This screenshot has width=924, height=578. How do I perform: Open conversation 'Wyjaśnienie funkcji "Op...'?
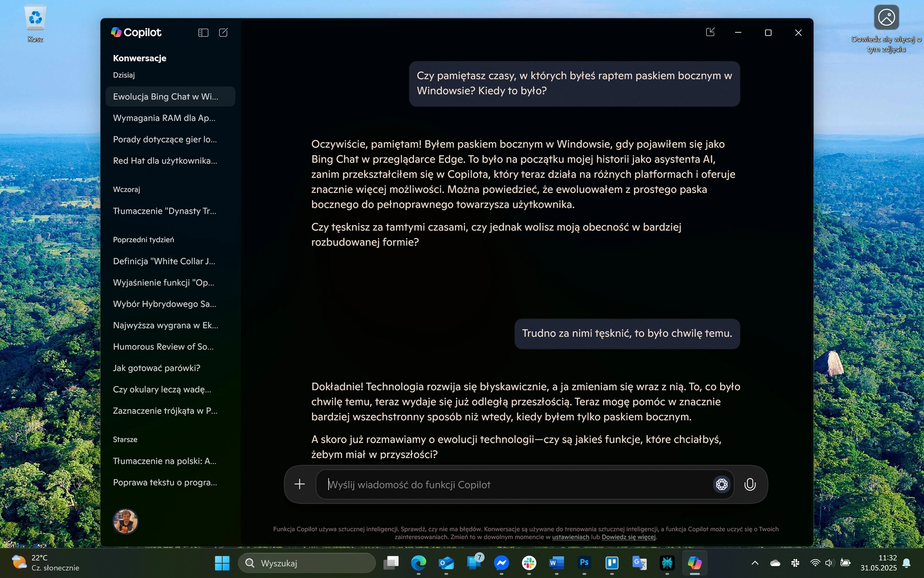pyautogui.click(x=170, y=283)
